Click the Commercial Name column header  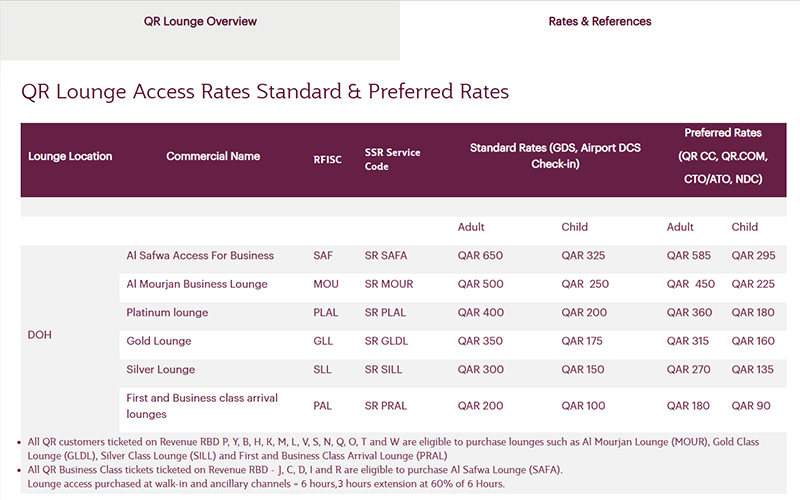pos(213,156)
